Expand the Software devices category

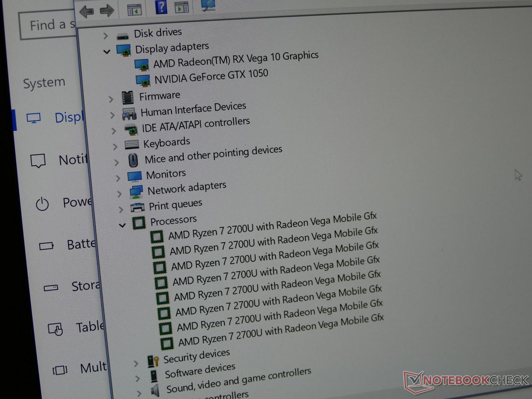pyautogui.click(x=138, y=378)
